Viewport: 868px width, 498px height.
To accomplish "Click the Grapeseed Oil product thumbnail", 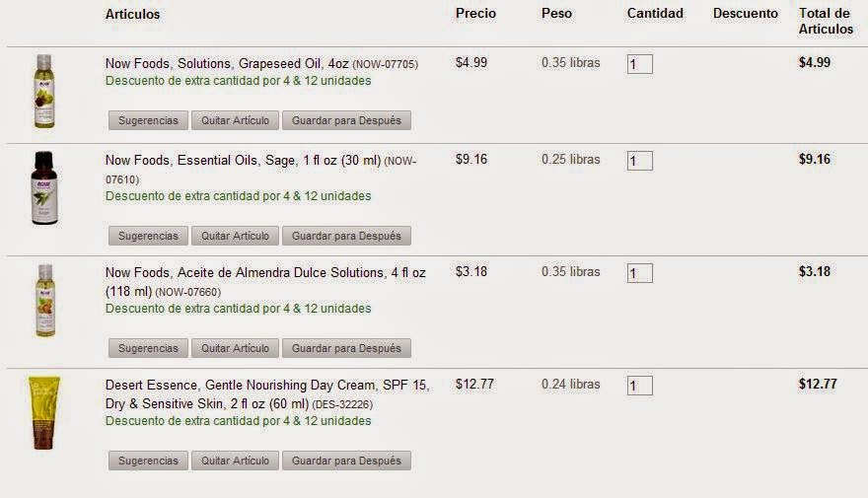I will 42,91.
